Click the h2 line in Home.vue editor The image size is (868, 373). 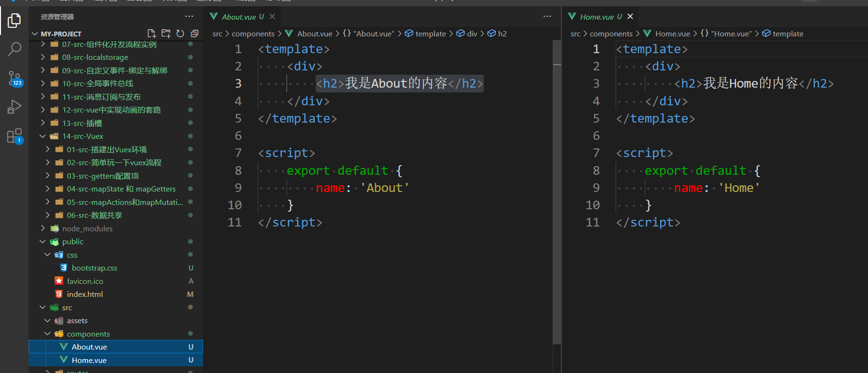[754, 83]
